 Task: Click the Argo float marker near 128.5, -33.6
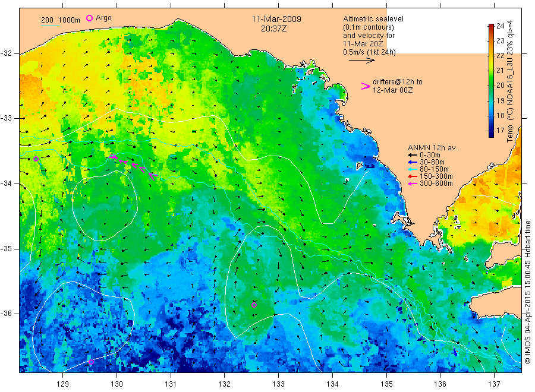[x=36, y=159]
